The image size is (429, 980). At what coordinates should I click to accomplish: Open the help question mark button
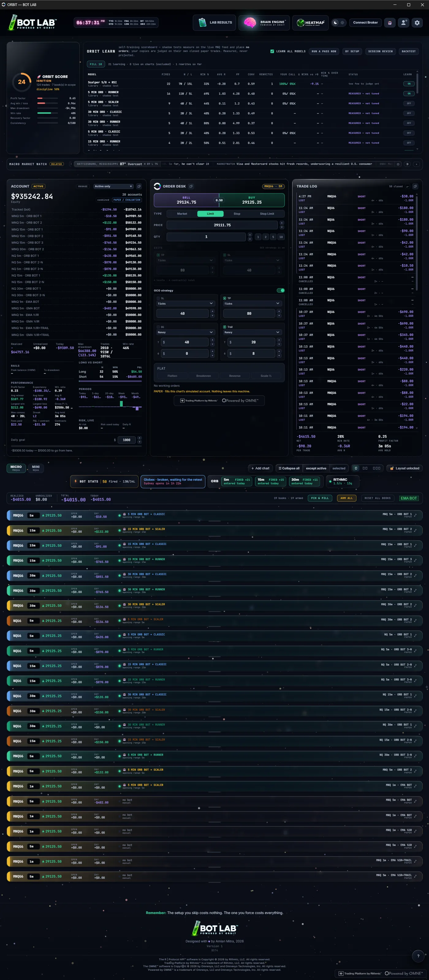coord(418,956)
